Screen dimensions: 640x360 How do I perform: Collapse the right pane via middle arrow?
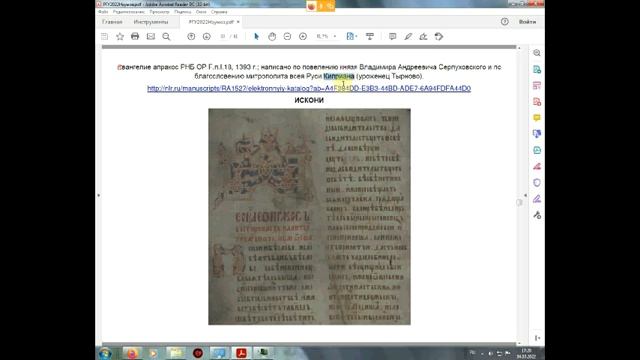[525, 196]
